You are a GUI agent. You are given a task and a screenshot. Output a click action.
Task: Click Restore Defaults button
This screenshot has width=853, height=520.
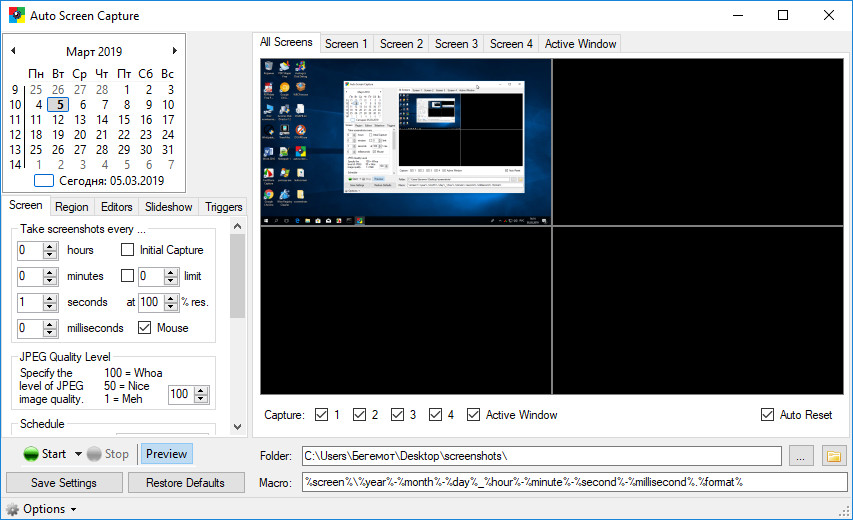point(186,483)
